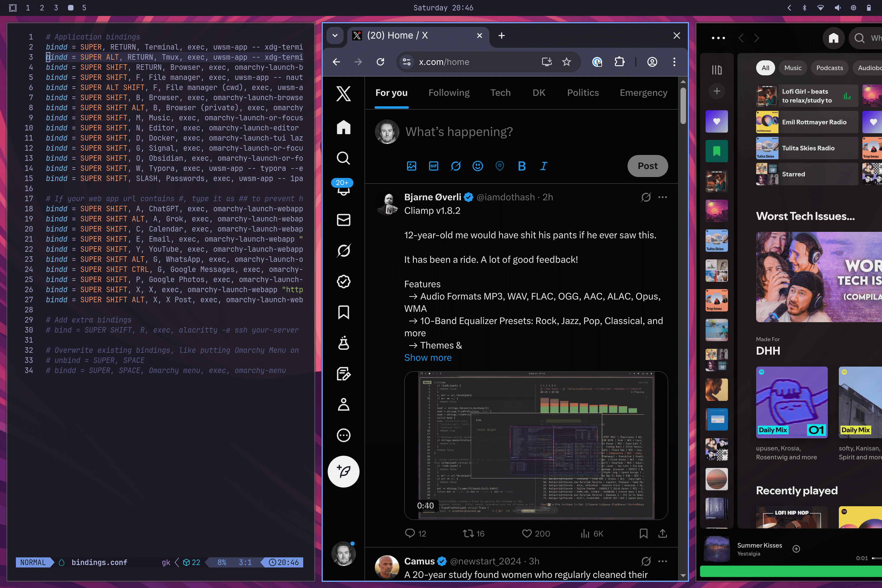Click Show more on the post

tap(428, 357)
